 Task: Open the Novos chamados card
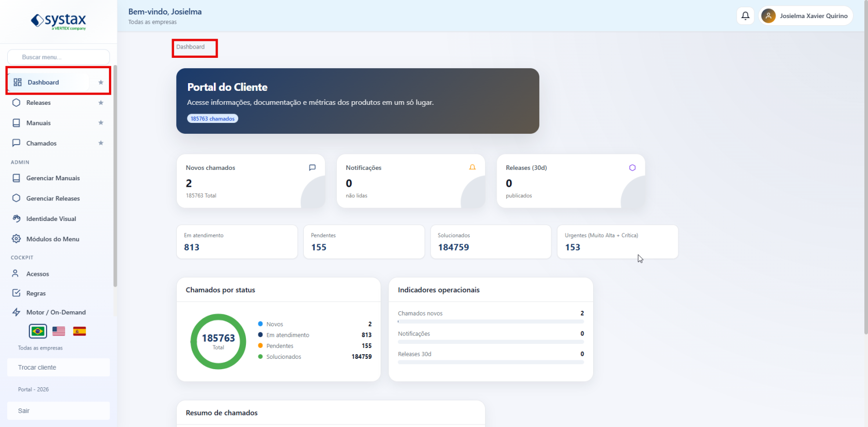(x=251, y=181)
